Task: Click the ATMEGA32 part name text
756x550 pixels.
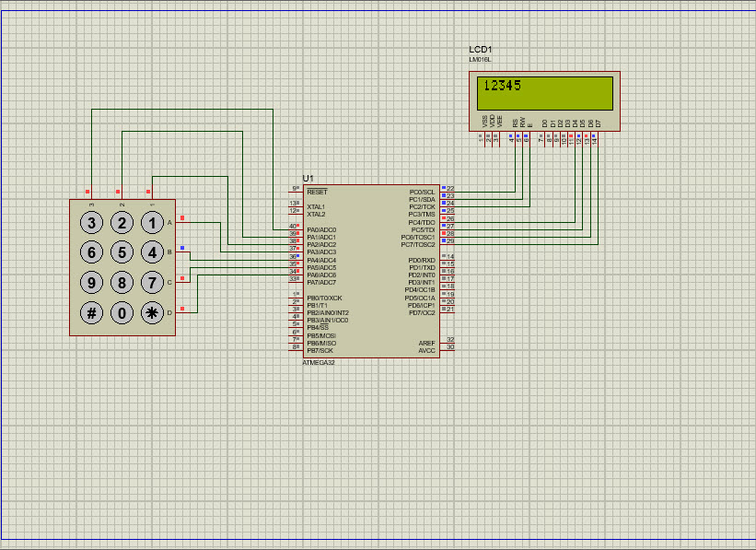Action: (x=319, y=363)
